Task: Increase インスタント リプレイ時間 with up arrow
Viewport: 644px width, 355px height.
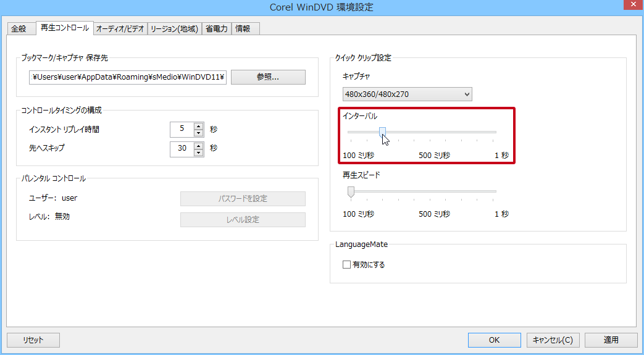Action: click(x=199, y=126)
